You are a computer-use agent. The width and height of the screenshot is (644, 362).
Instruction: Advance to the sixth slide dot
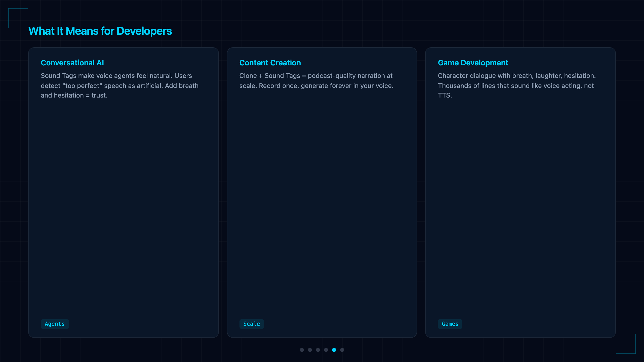coord(342,350)
